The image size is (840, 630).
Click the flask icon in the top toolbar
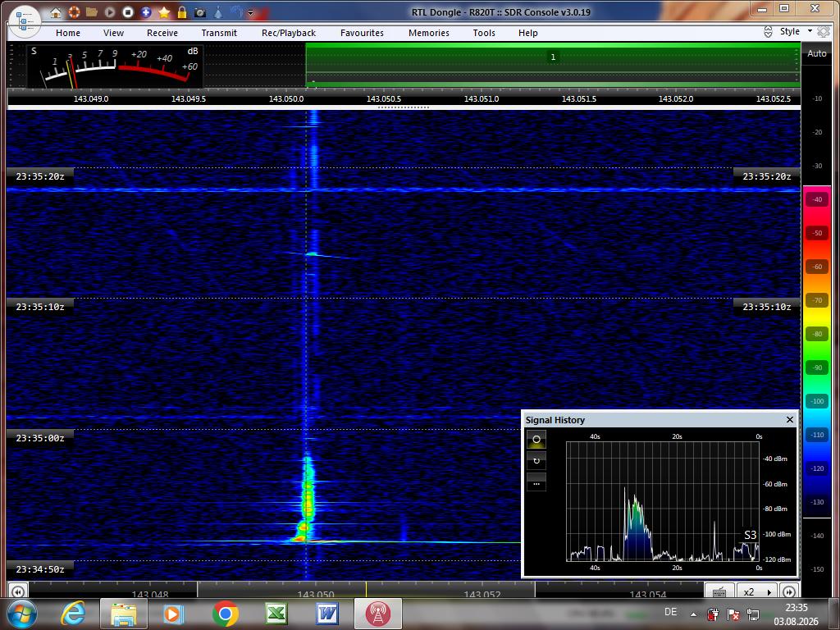point(218,11)
